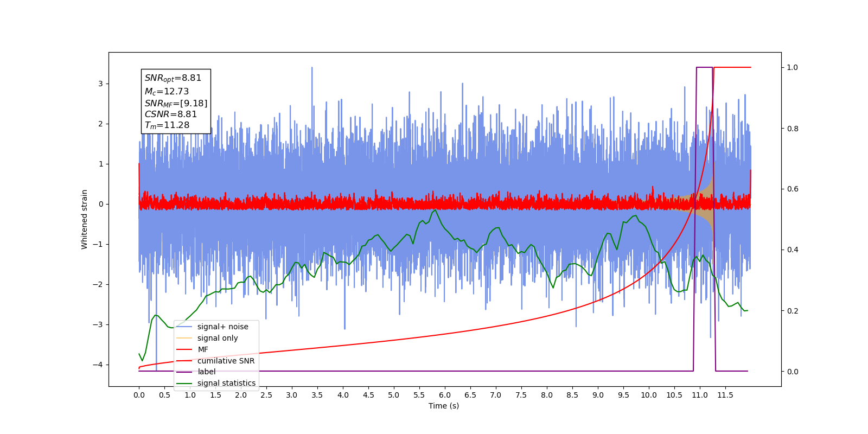Click the 8.5 tick on the time axis
Image resolution: width=868 pixels, height=434 pixels.
coord(572,395)
